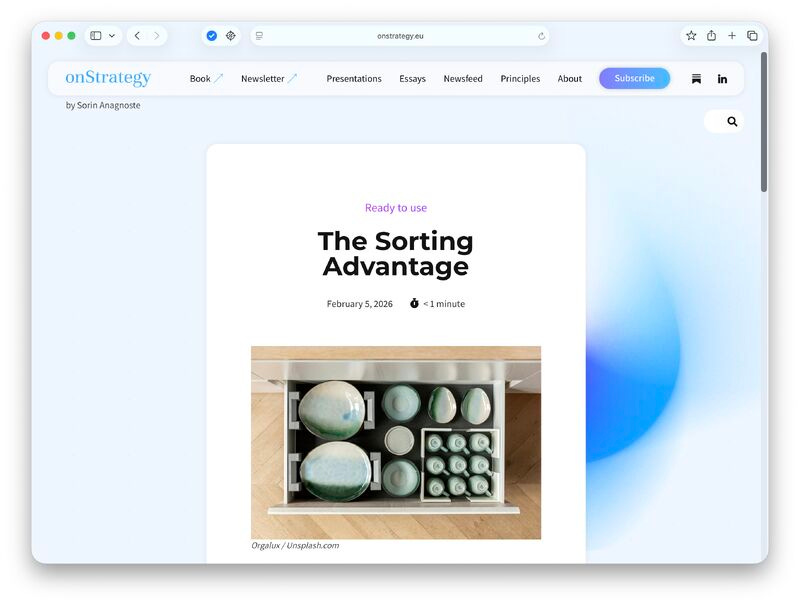Open the LinkedIn icon in the nav
This screenshot has height=605, width=800.
coord(722,79)
